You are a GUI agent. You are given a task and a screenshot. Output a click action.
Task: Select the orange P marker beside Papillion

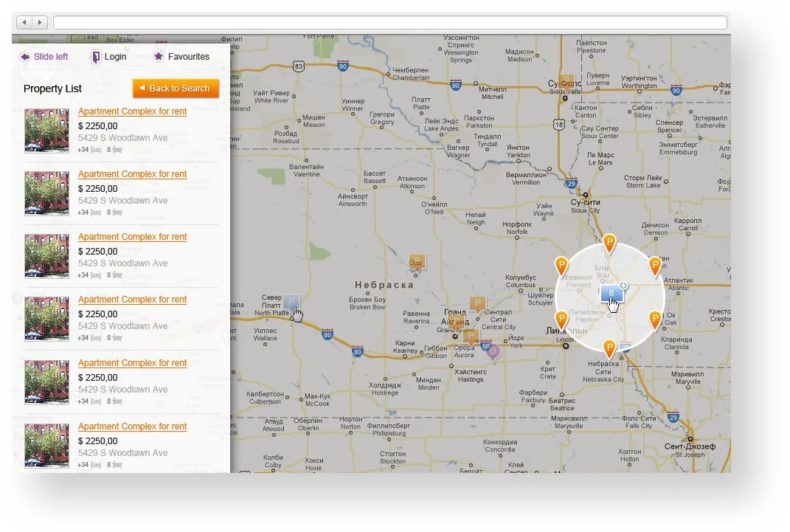[x=561, y=319]
